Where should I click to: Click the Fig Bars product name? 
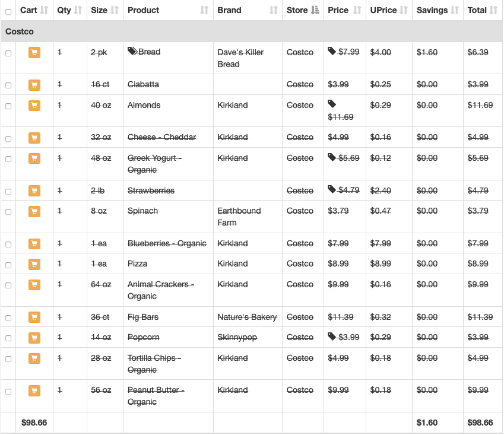click(x=143, y=317)
